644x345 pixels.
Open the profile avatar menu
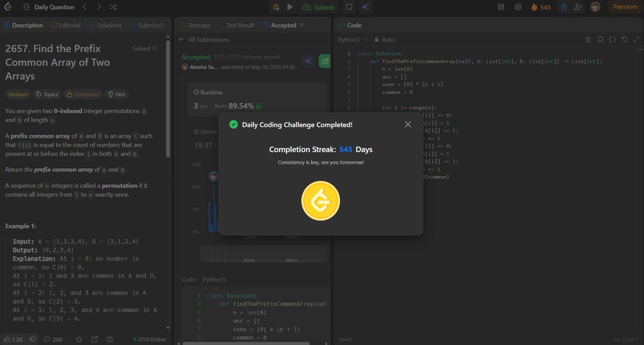[595, 7]
